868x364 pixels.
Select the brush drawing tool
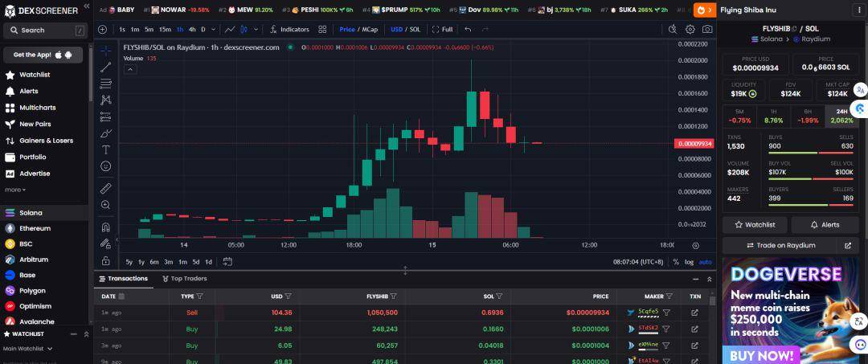[106, 133]
